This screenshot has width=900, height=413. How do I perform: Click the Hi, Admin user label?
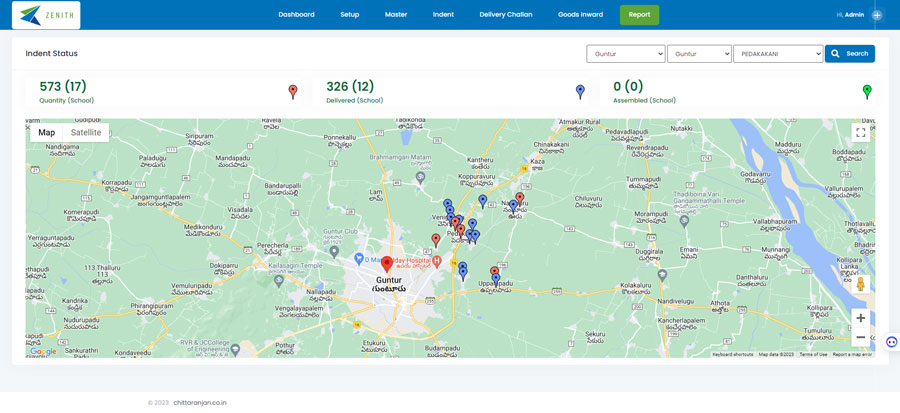pos(850,15)
